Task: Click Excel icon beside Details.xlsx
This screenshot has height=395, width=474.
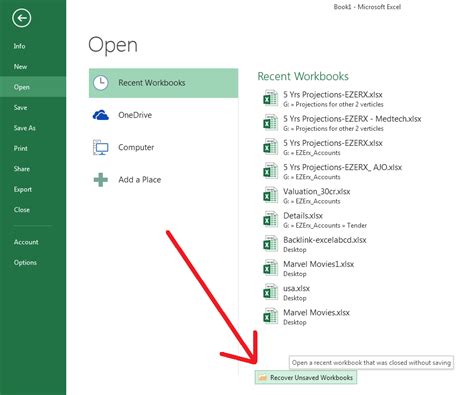Action: [270, 219]
